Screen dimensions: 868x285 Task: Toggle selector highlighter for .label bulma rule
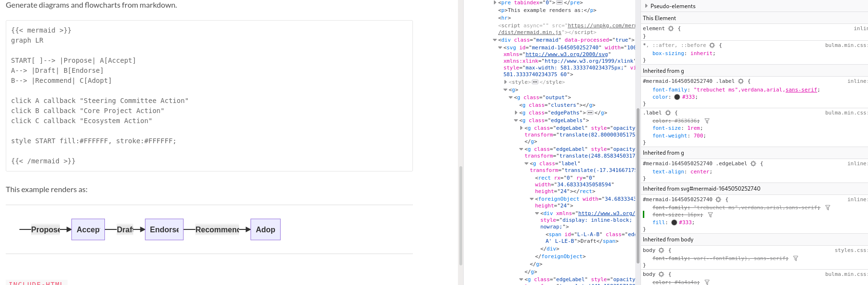668,113
